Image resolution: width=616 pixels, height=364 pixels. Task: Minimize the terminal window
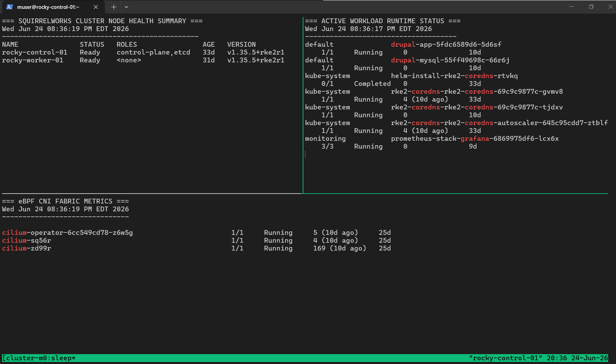571,6
